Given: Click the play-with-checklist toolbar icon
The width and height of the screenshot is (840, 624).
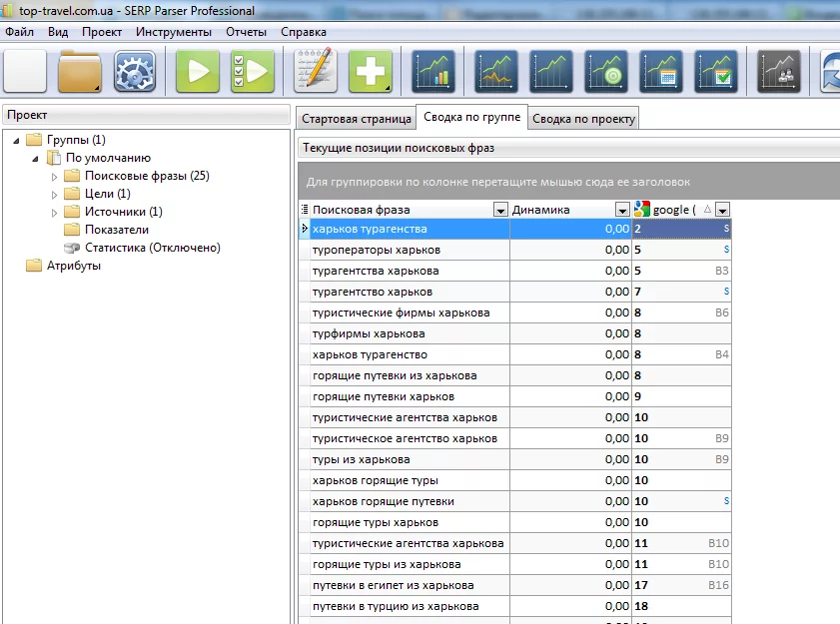Looking at the screenshot, I should (253, 72).
